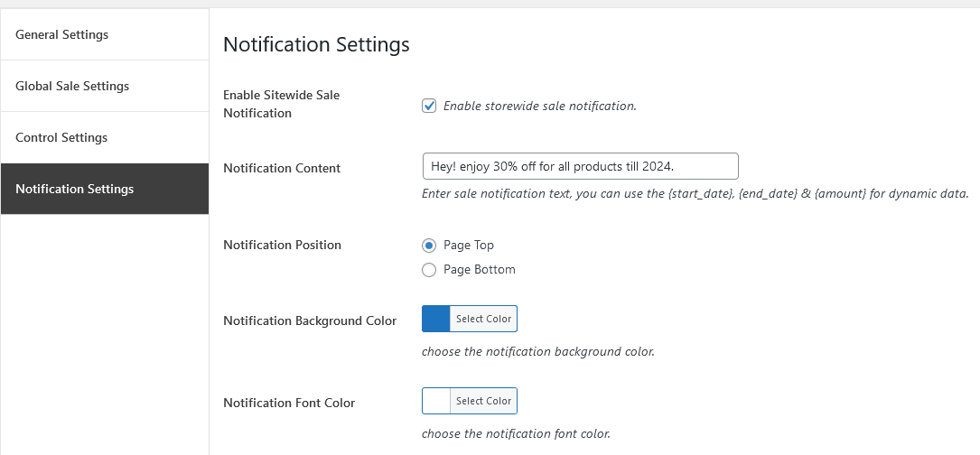Open Select Color for Notification Background Color
The width and height of the screenshot is (980, 455).
click(x=483, y=319)
